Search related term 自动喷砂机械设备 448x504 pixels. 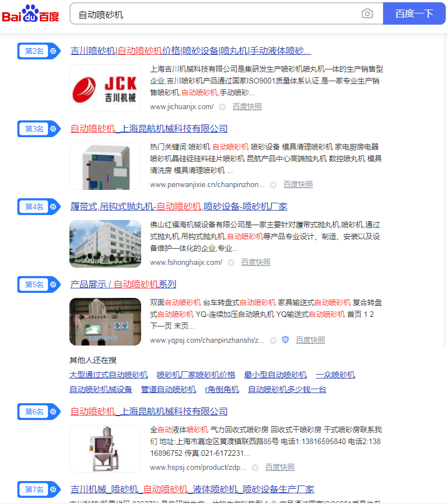point(101,389)
